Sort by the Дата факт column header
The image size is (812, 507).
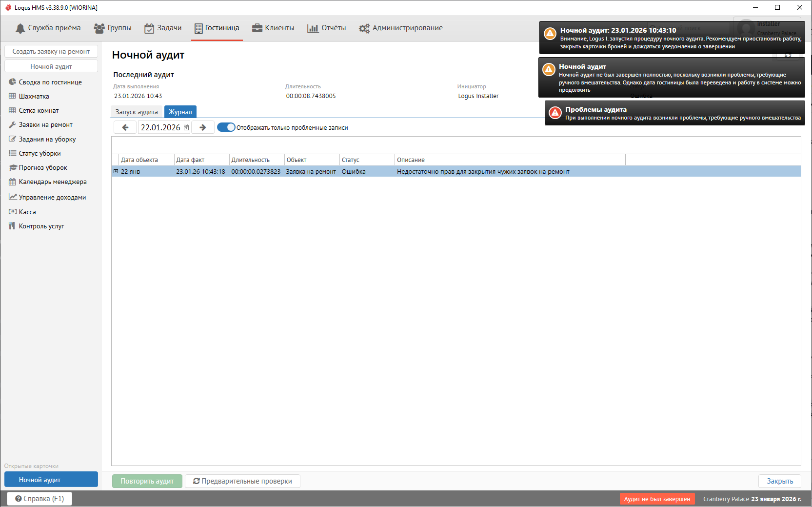(201, 160)
